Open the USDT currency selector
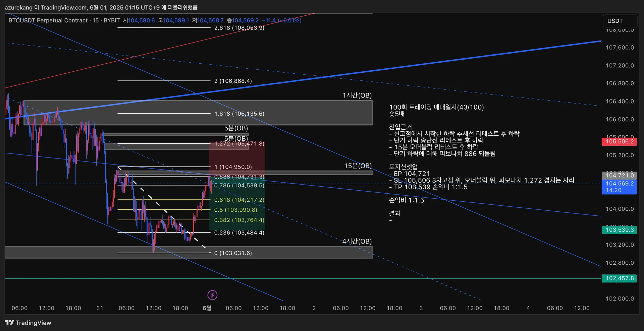Viewport: 644px width, 331px height. coord(620,21)
